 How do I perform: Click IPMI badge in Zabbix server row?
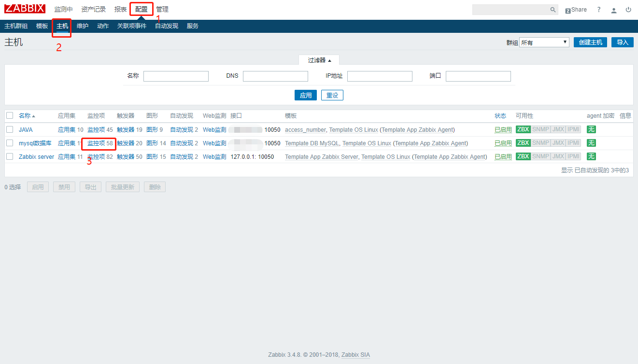click(573, 156)
